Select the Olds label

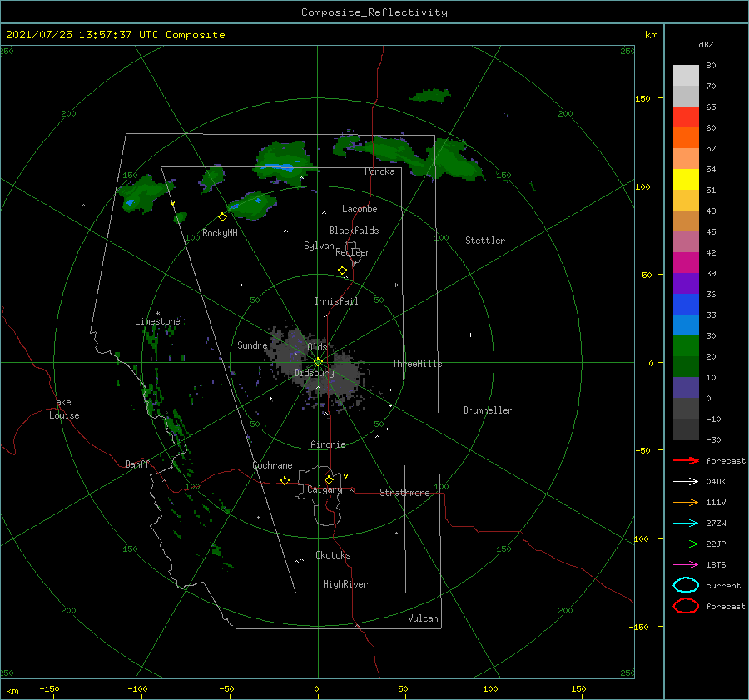point(317,347)
